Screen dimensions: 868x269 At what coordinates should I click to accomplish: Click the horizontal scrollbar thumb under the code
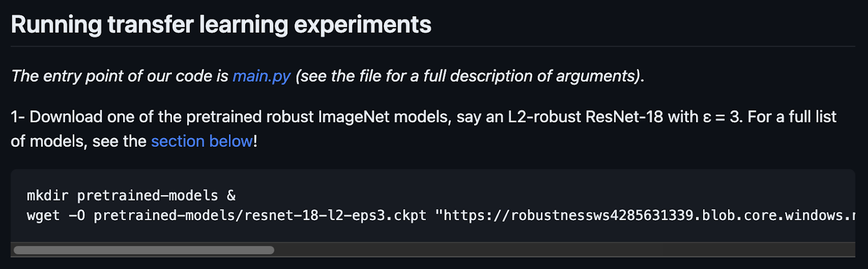(144, 251)
